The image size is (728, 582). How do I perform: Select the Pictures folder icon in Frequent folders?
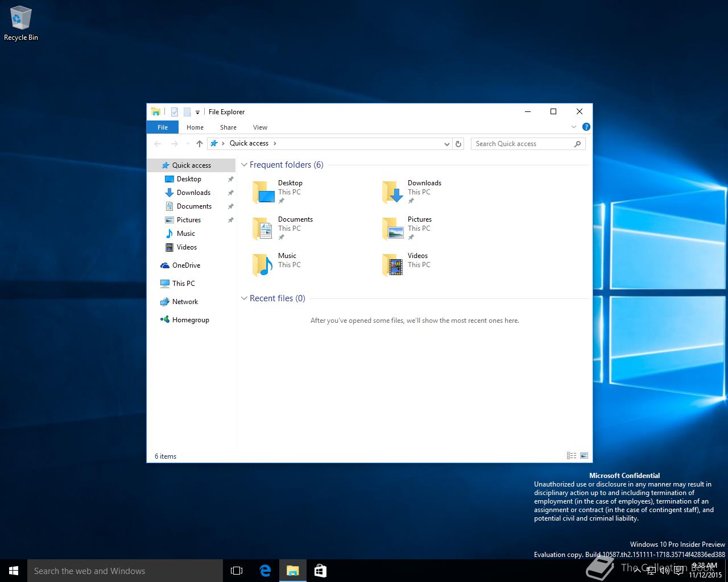click(393, 228)
